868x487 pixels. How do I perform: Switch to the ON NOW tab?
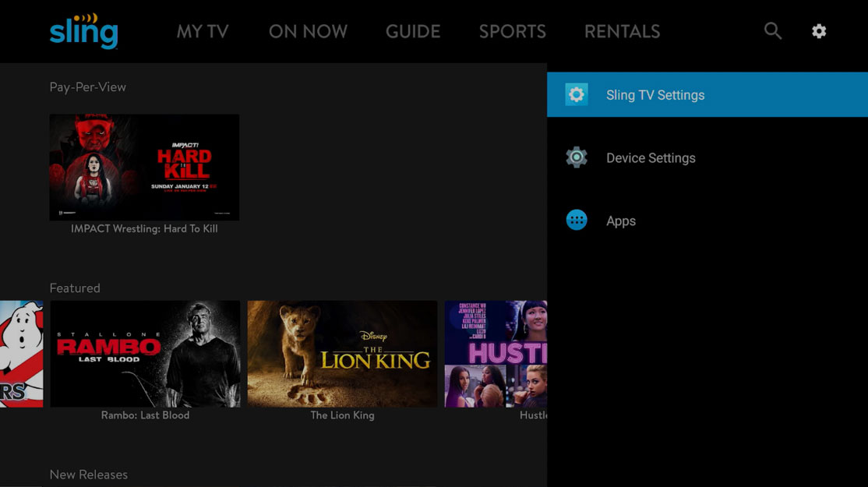309,31
